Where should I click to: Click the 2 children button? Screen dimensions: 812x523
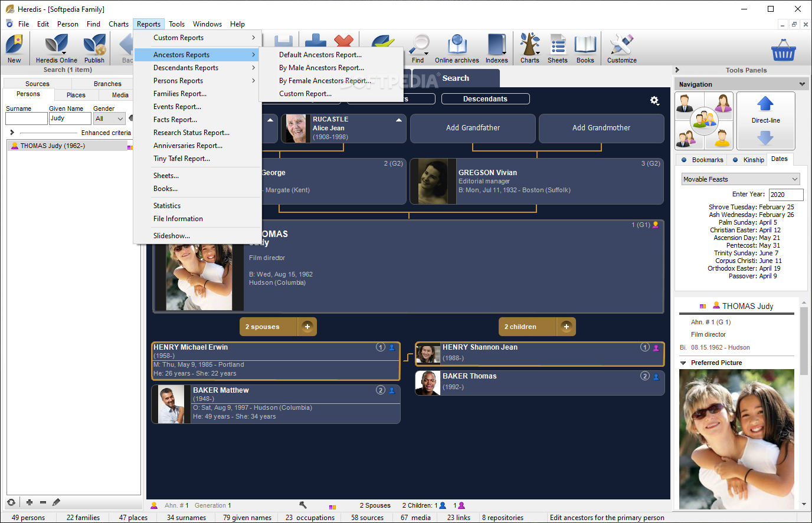tap(528, 327)
